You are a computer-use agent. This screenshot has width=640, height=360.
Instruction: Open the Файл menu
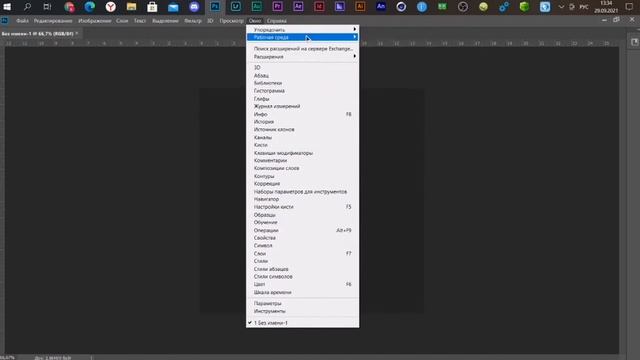pos(22,21)
